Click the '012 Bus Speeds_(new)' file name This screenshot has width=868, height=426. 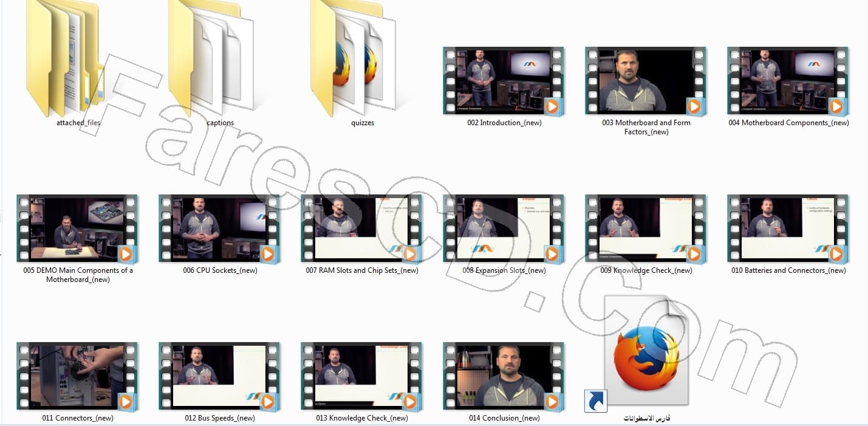220,418
